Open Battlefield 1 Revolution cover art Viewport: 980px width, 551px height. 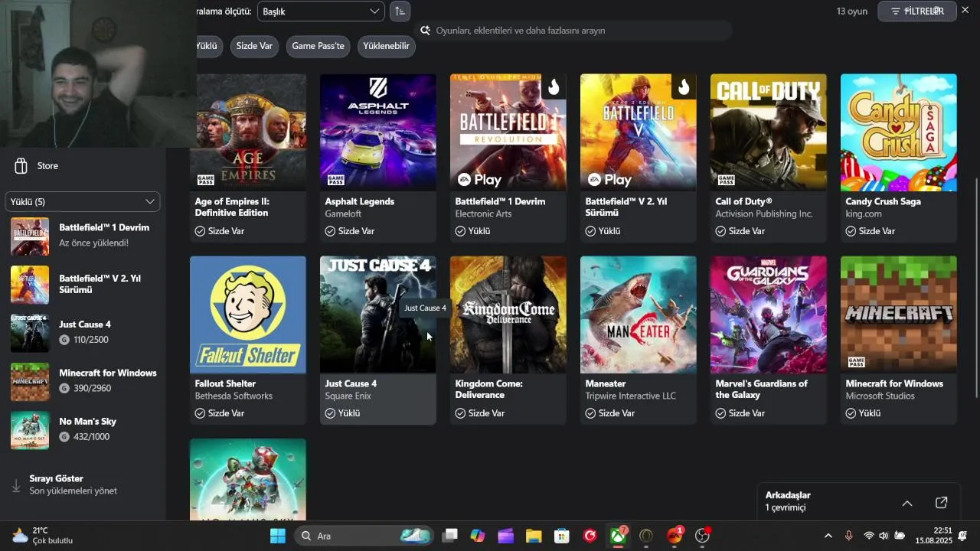[x=508, y=132]
